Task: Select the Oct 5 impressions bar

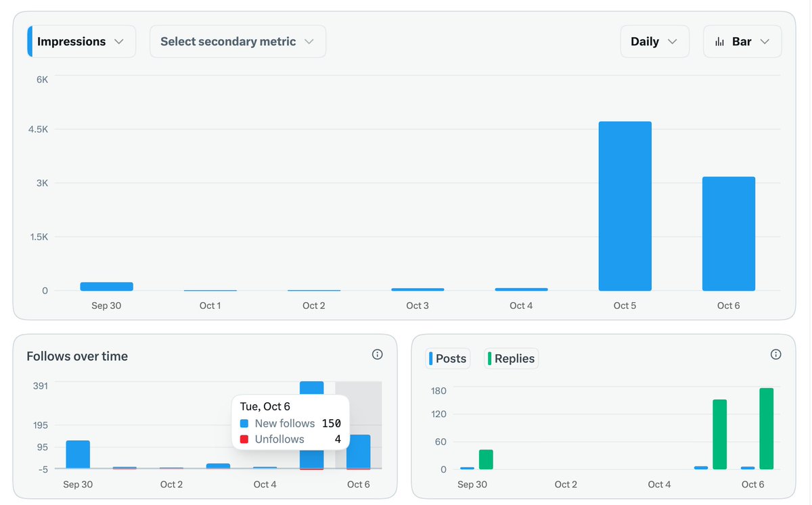Action: click(625, 206)
